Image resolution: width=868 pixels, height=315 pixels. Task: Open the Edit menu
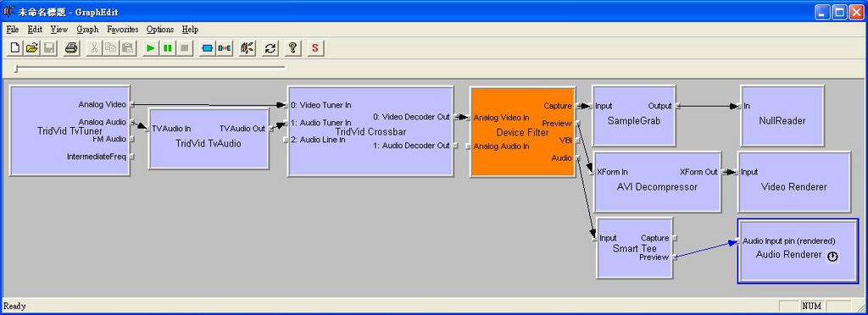pyautogui.click(x=35, y=30)
